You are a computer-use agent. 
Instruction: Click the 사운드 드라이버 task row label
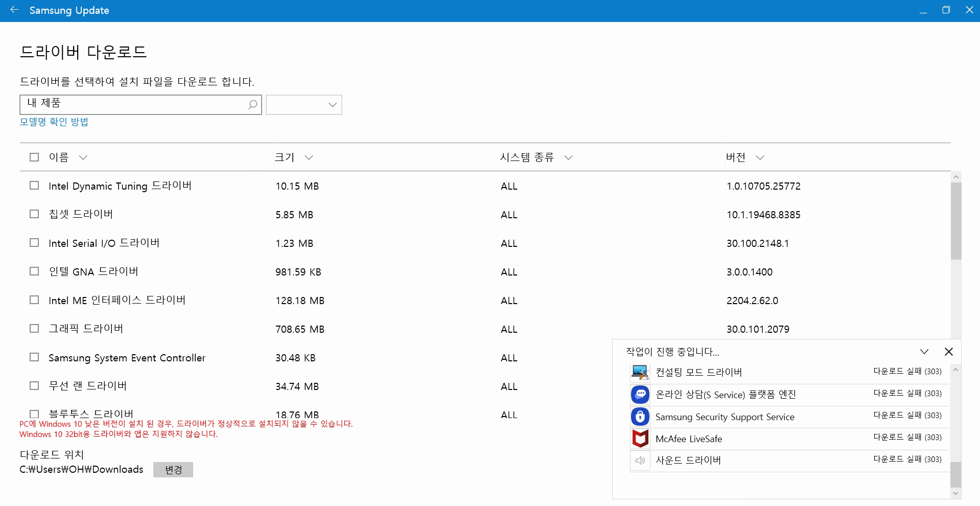tap(688, 461)
